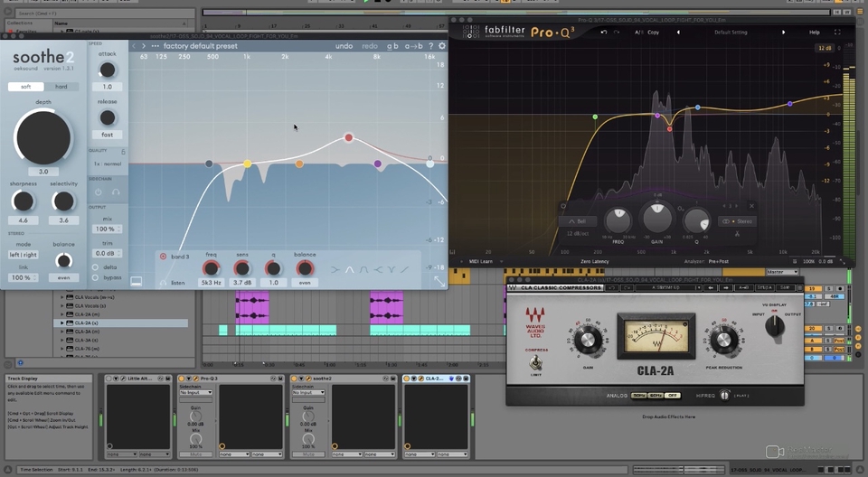This screenshot has height=477, width=868.
Task: Click soothe2 mix 100 % field
Action: 108,229
